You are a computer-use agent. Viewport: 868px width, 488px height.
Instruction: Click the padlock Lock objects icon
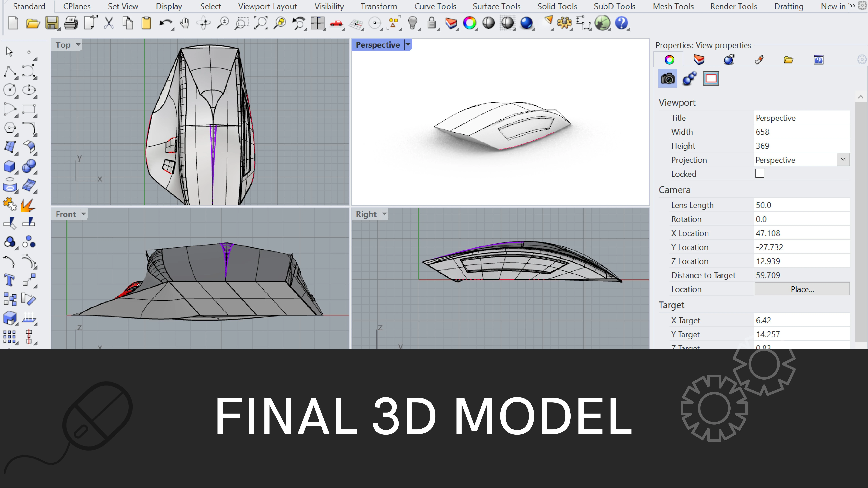click(432, 23)
